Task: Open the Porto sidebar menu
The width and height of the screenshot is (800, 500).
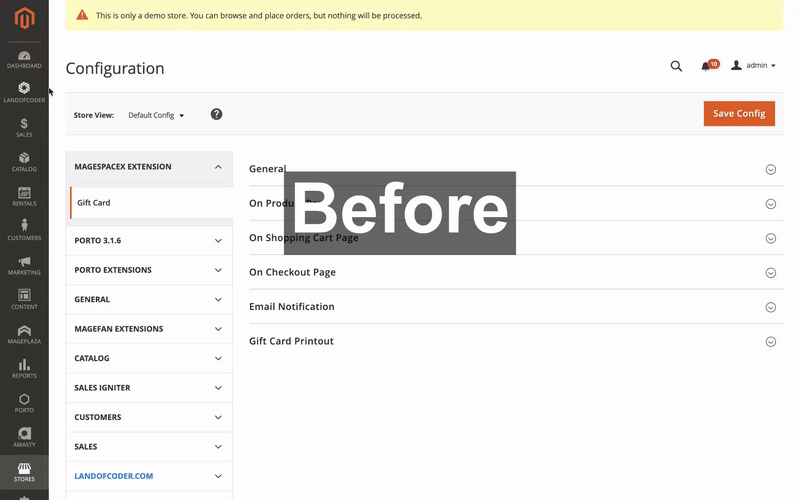Action: point(24,403)
